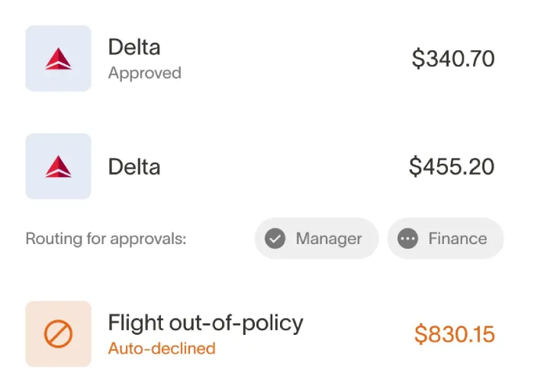Select the Finance approval chip label

tap(457, 239)
